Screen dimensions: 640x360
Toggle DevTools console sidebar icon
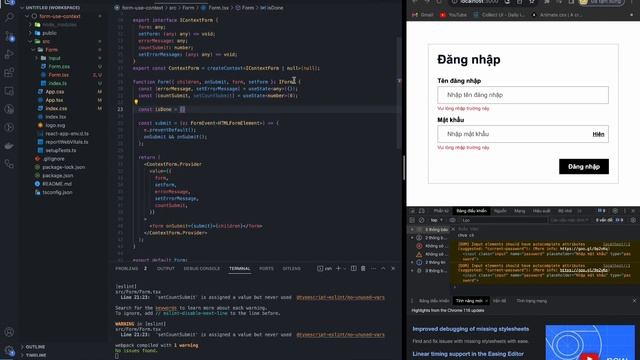412,220
